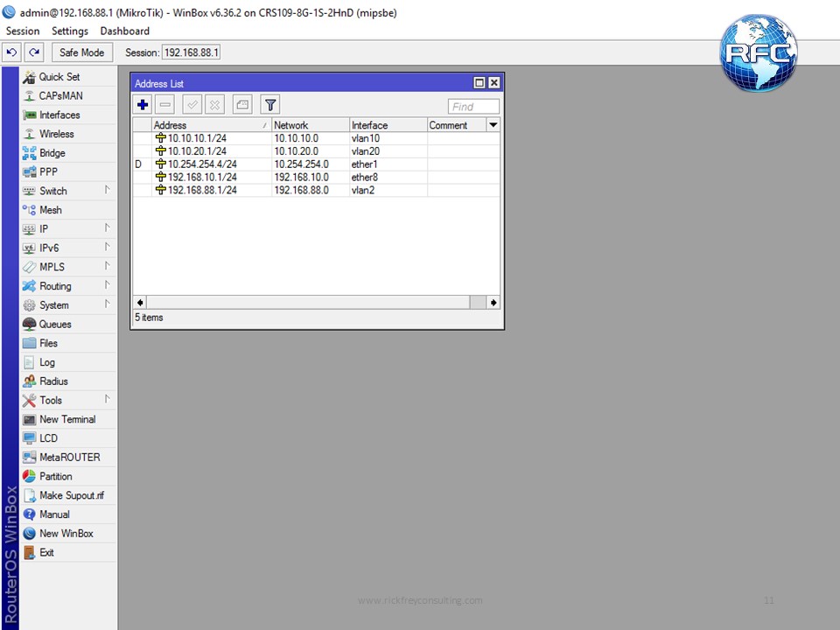The width and height of the screenshot is (840, 630).
Task: Disable the entry with X icon
Action: 215,105
